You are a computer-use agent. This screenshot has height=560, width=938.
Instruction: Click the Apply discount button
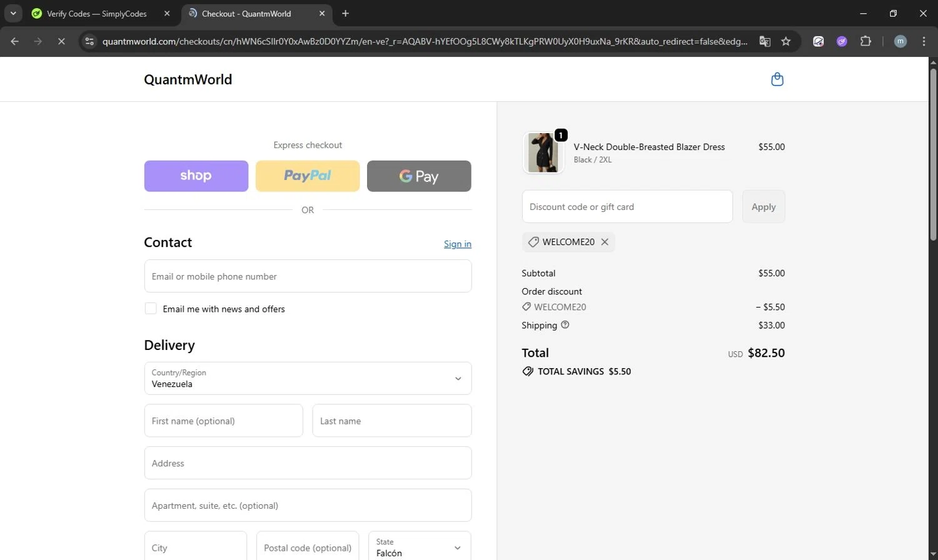tap(764, 206)
